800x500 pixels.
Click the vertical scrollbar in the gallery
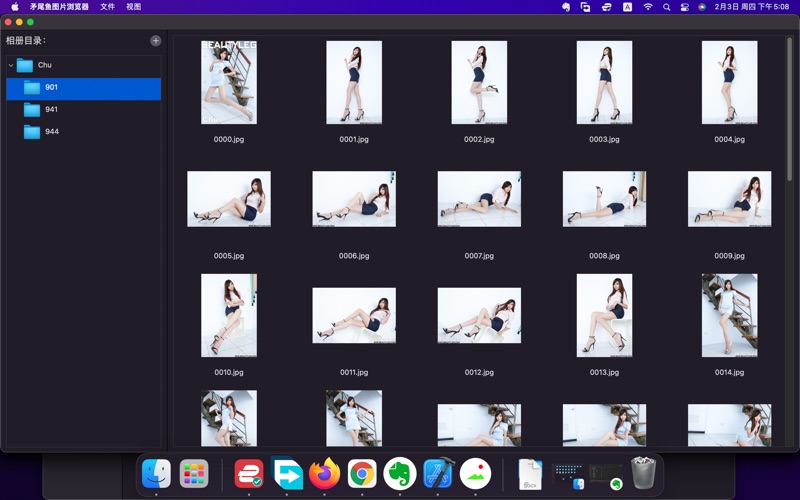789,110
